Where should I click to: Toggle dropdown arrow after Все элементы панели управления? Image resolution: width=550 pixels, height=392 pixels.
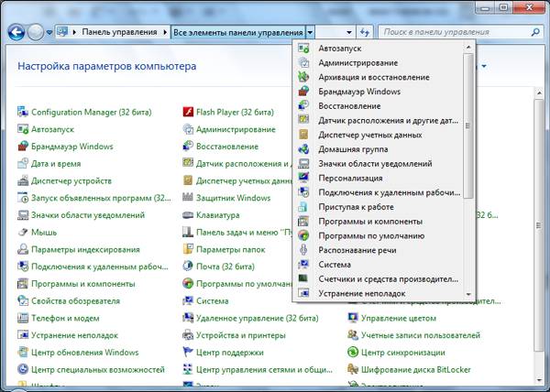(310, 33)
